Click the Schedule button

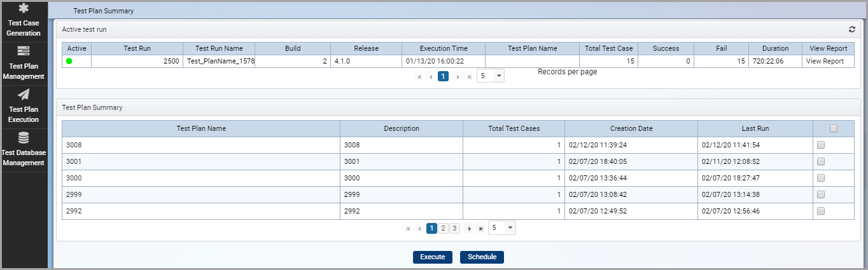[x=482, y=257]
